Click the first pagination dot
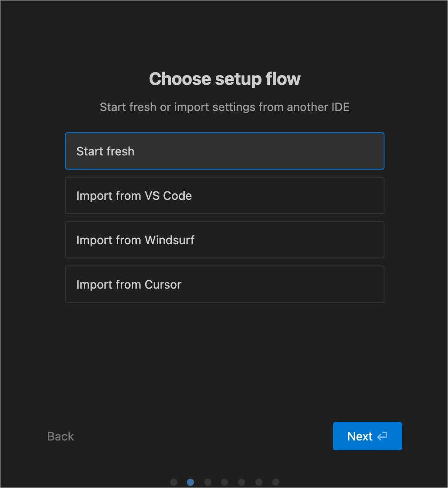 [x=174, y=482]
